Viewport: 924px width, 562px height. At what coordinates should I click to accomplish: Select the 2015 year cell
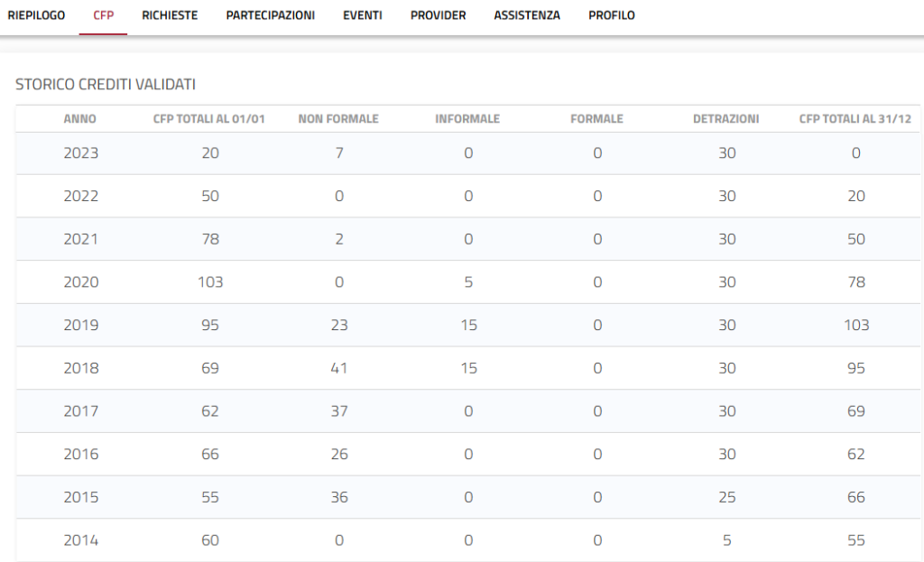(x=80, y=497)
